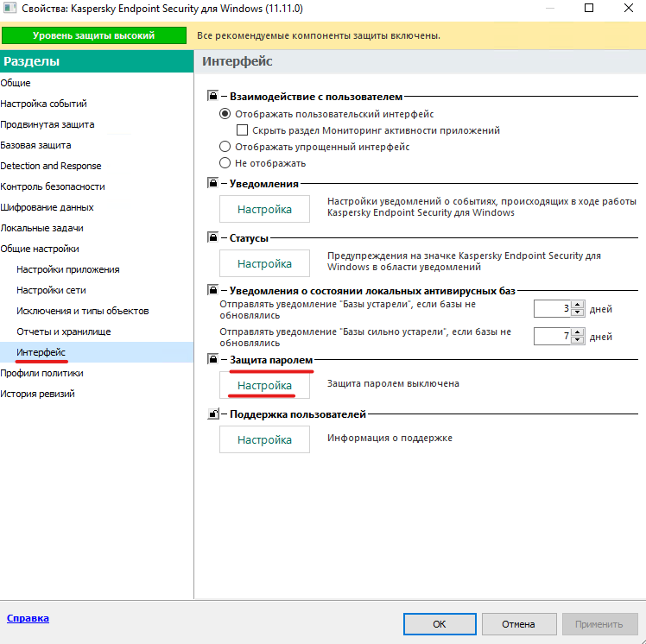
Task: Click Уровень защиты высокий status indicator
Action: pos(94,35)
